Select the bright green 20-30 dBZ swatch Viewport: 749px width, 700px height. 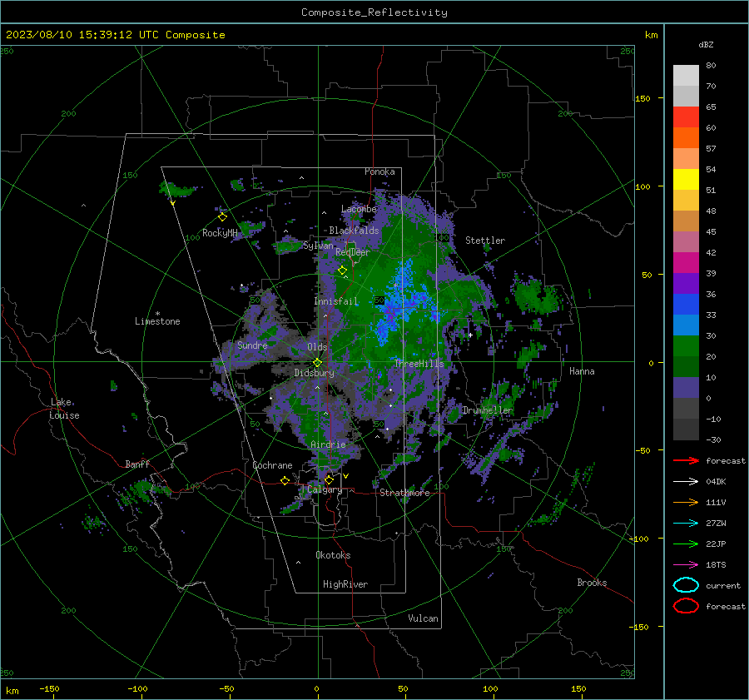point(686,345)
